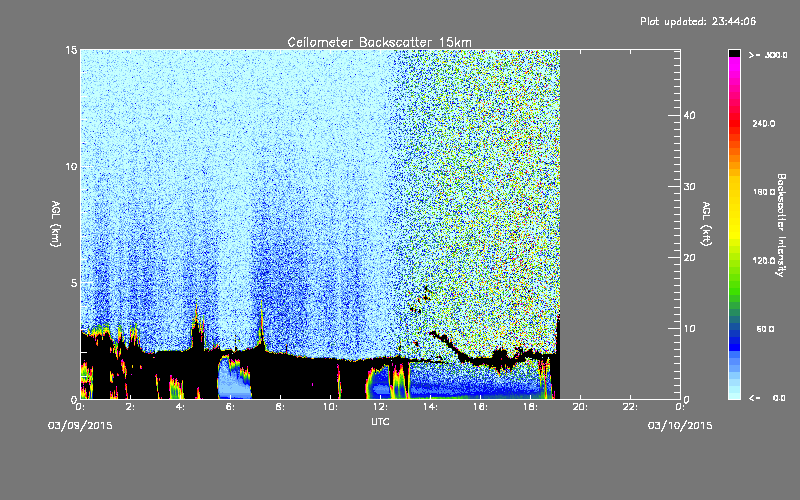Click the '14:' hour tick label

(x=430, y=407)
